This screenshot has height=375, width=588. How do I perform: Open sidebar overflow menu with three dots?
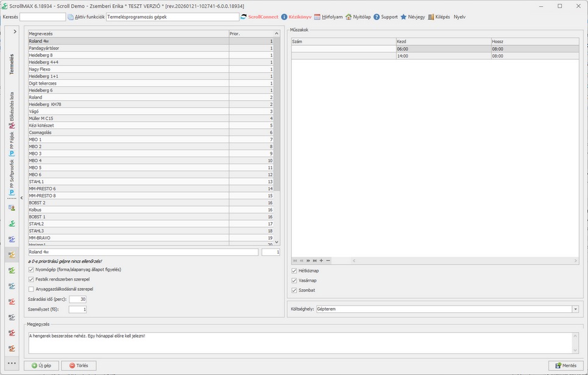click(x=12, y=363)
